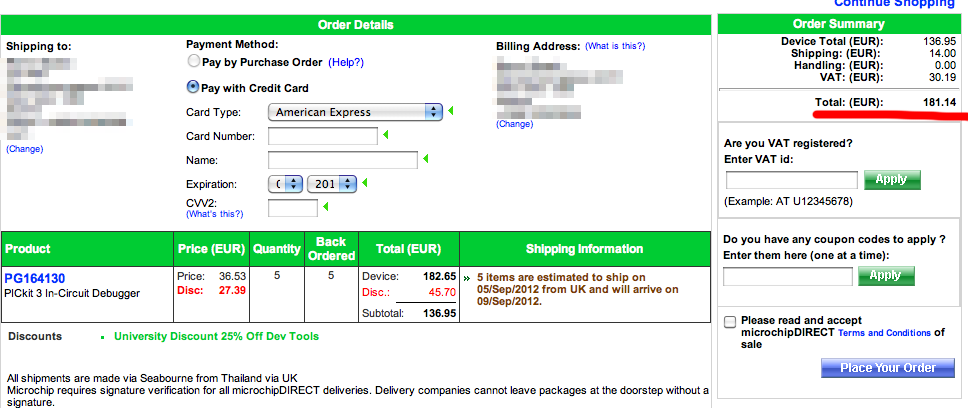Screen dimensions: 968x408
Task: Click the Card Number input field
Action: pyautogui.click(x=322, y=136)
